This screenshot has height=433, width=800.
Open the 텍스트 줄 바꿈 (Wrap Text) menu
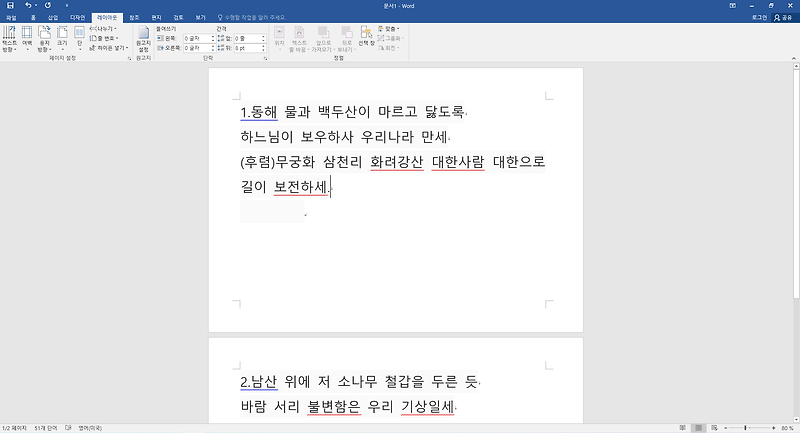click(x=298, y=39)
